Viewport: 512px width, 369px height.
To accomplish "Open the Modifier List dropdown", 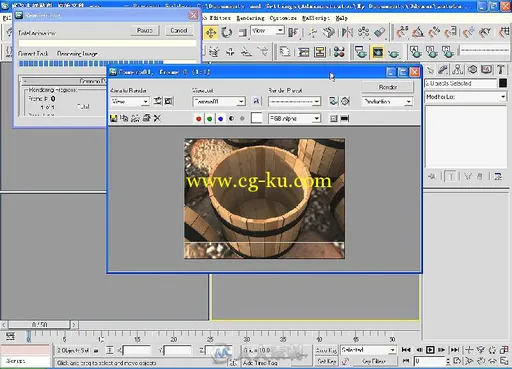I will pyautogui.click(x=466, y=97).
